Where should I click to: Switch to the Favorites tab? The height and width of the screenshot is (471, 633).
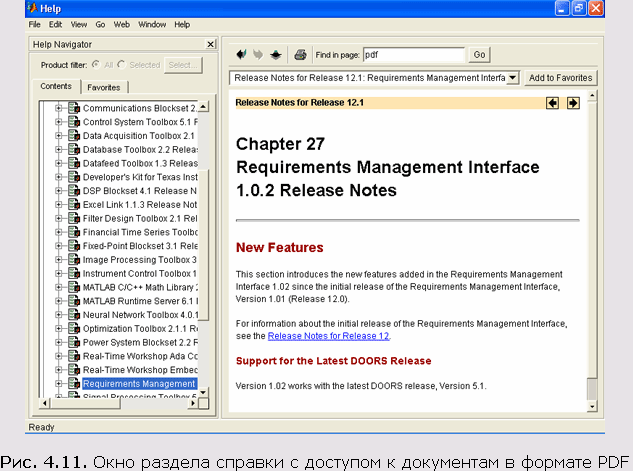104,87
